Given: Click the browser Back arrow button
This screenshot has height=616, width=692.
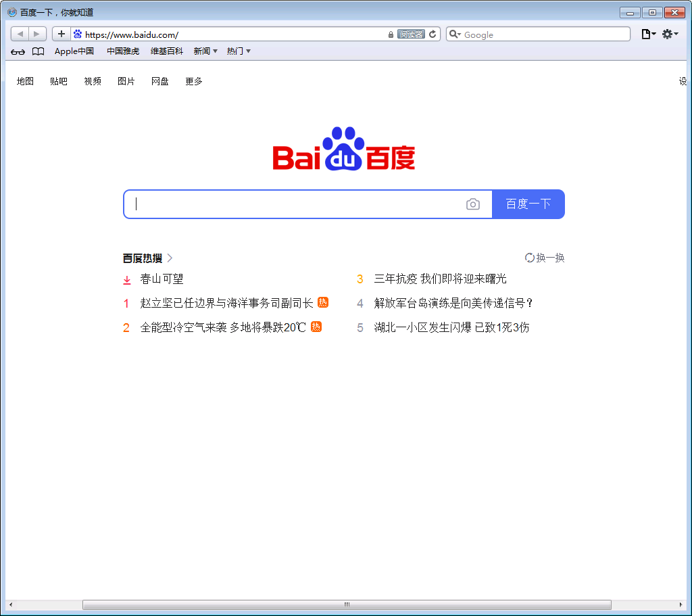Looking at the screenshot, I should pos(20,34).
